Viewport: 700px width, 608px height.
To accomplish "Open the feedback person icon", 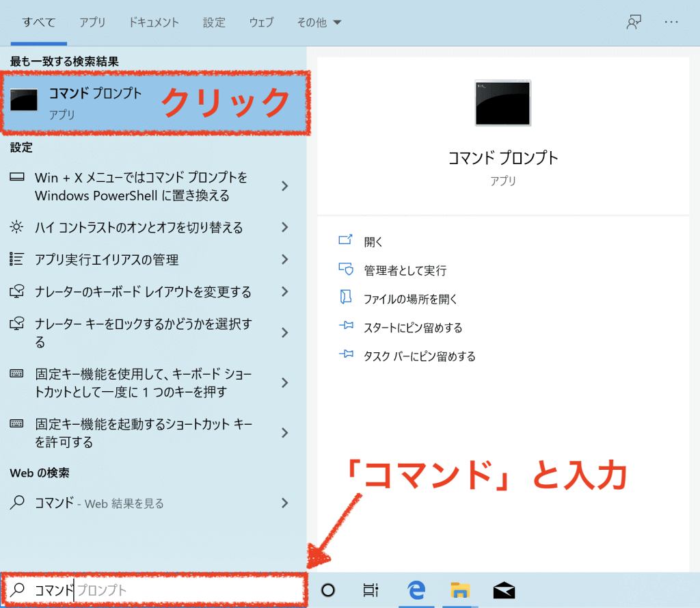I will (634, 22).
